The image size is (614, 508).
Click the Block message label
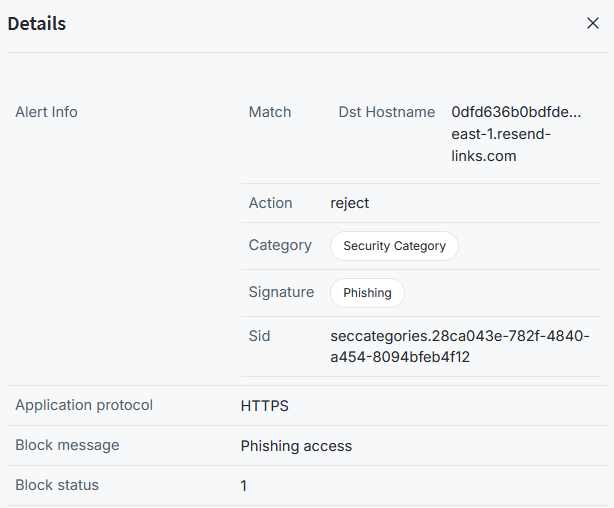pos(67,445)
